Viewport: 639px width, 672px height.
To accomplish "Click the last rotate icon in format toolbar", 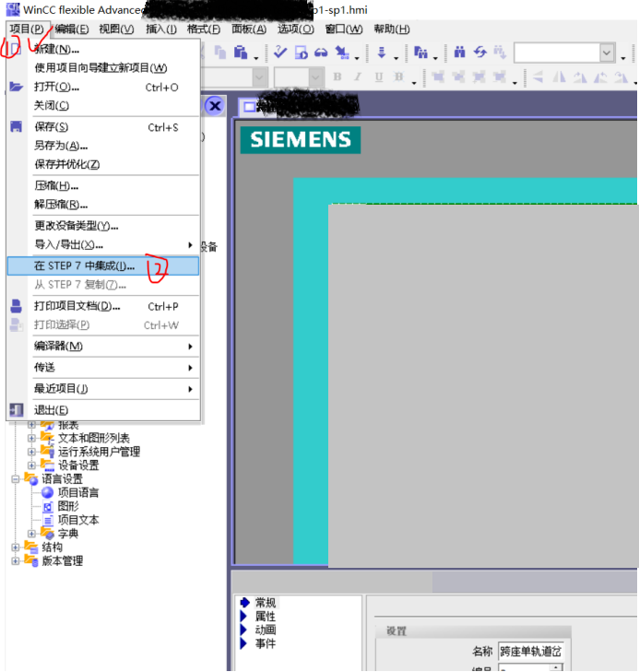I will [621, 77].
